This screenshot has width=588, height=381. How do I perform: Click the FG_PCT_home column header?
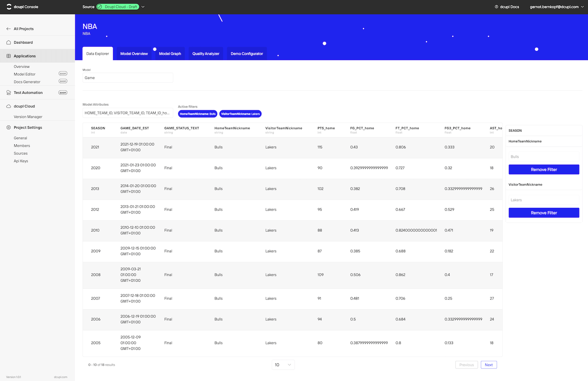(x=362, y=128)
